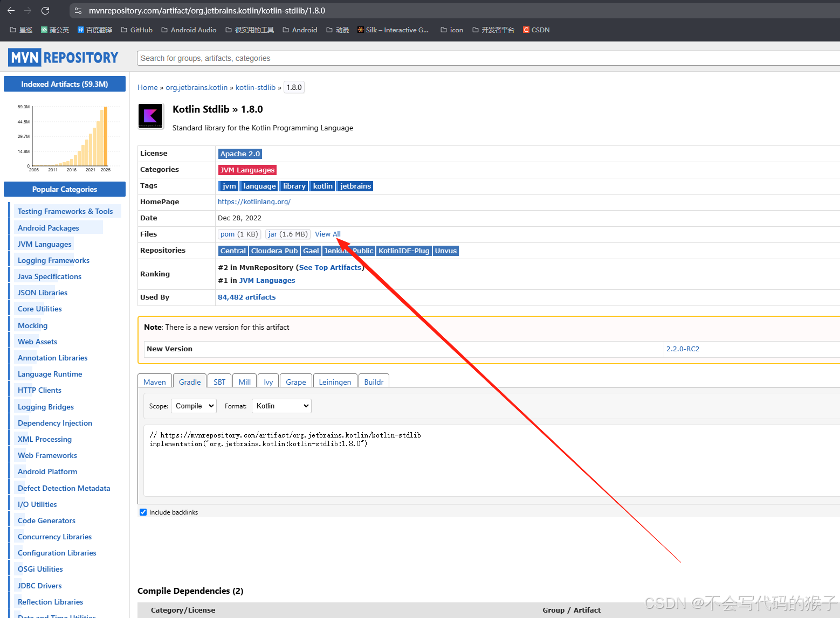Switch to the Maven tab

[x=155, y=381]
